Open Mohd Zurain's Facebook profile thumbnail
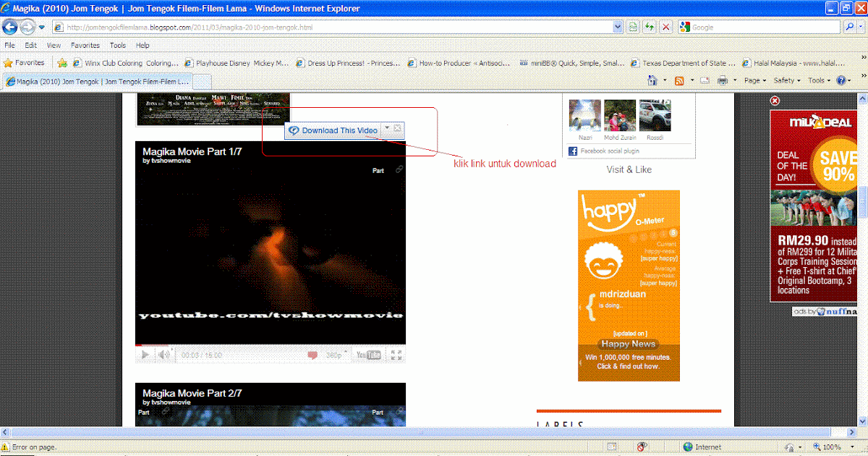 (x=620, y=116)
